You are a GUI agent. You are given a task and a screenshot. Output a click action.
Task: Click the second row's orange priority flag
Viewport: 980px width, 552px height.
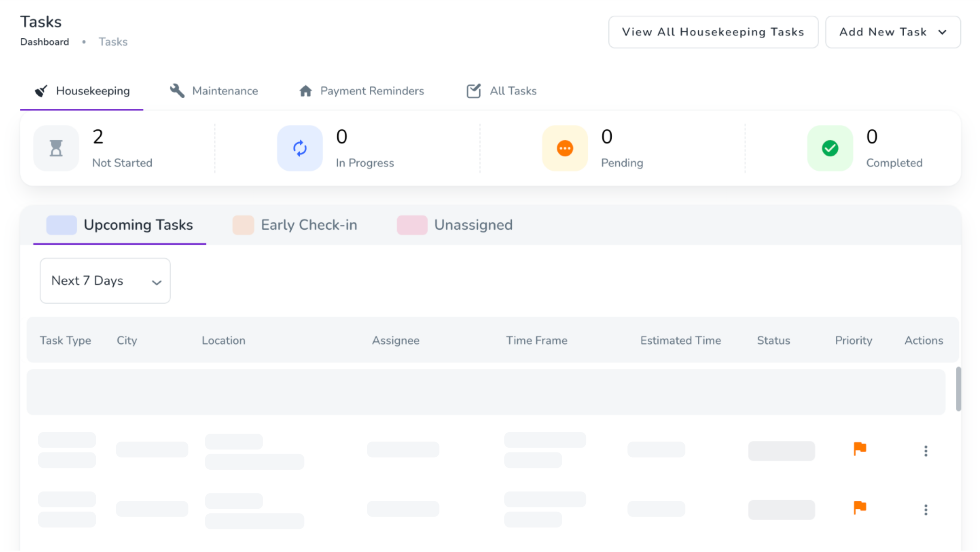859,508
